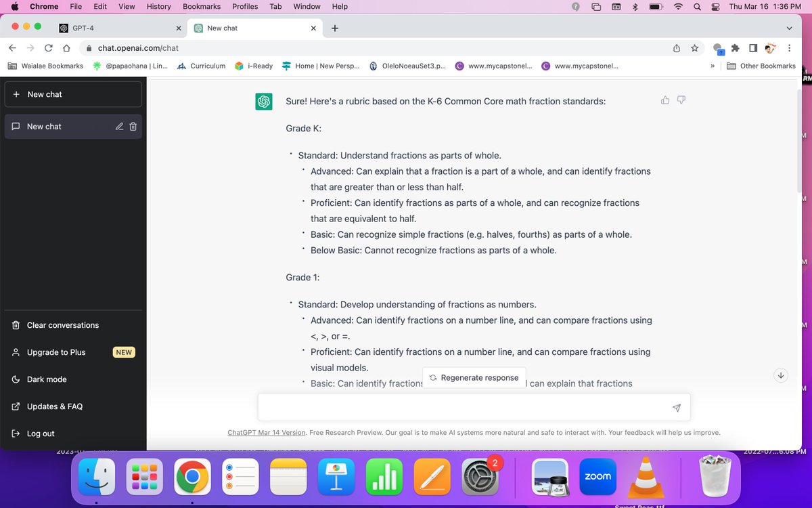812x508 pixels.
Task: Open the History menu
Action: 159,7
